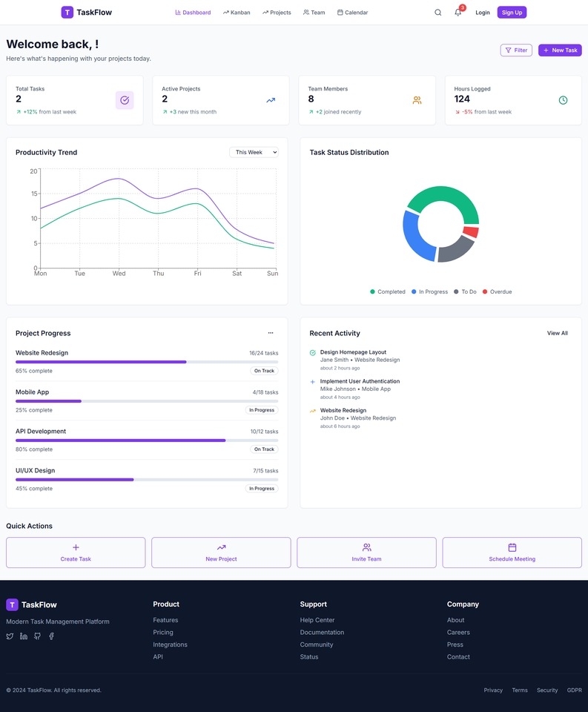Click the Facebook icon in footer
588x712 pixels.
(51, 636)
